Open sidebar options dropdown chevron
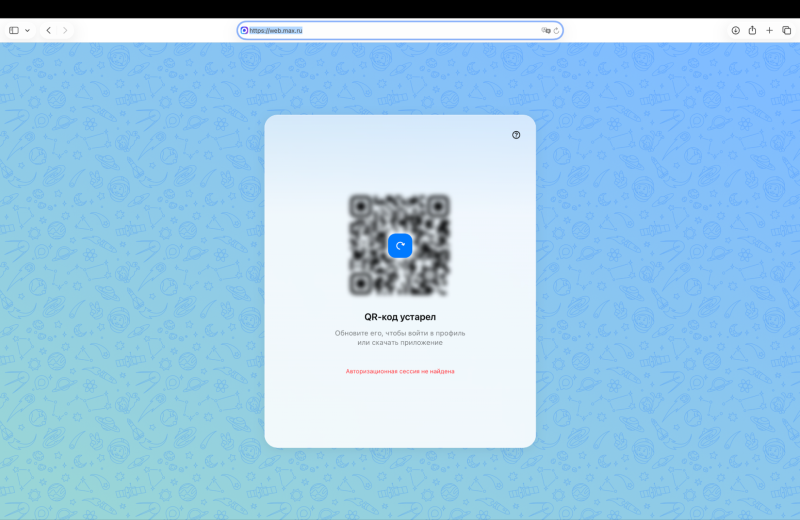Image resolution: width=800 pixels, height=520 pixels. pyautogui.click(x=28, y=31)
